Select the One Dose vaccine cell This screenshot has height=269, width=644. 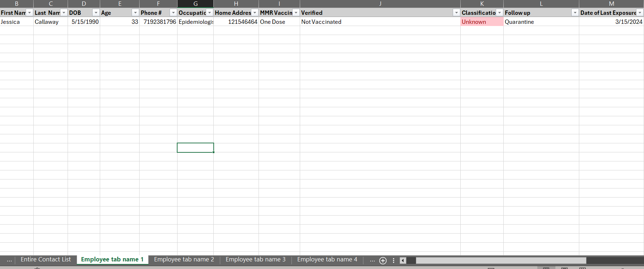coord(280,22)
